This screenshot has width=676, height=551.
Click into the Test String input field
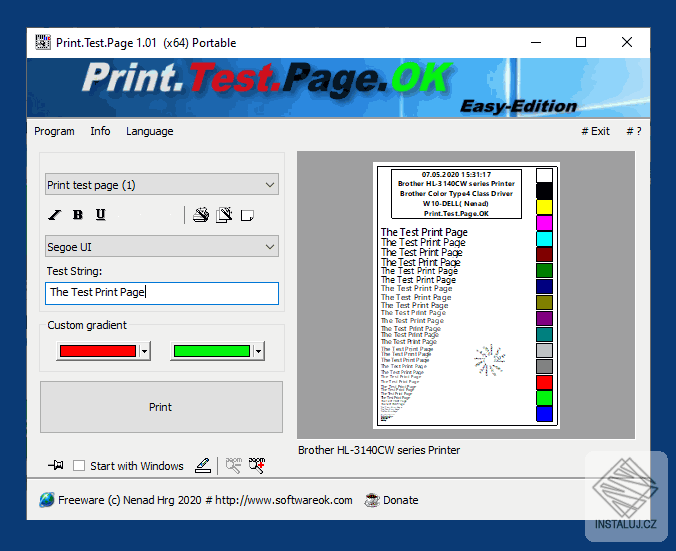[162, 293]
